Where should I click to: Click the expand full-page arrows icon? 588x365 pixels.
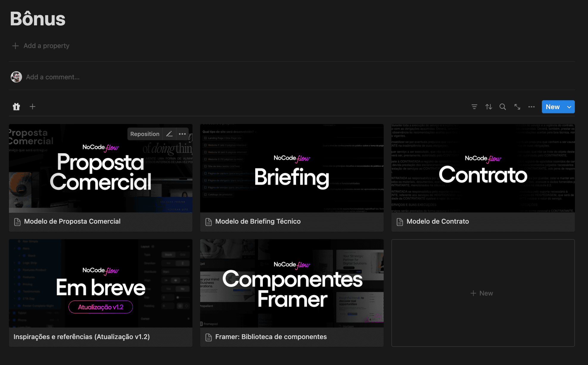[x=517, y=107]
